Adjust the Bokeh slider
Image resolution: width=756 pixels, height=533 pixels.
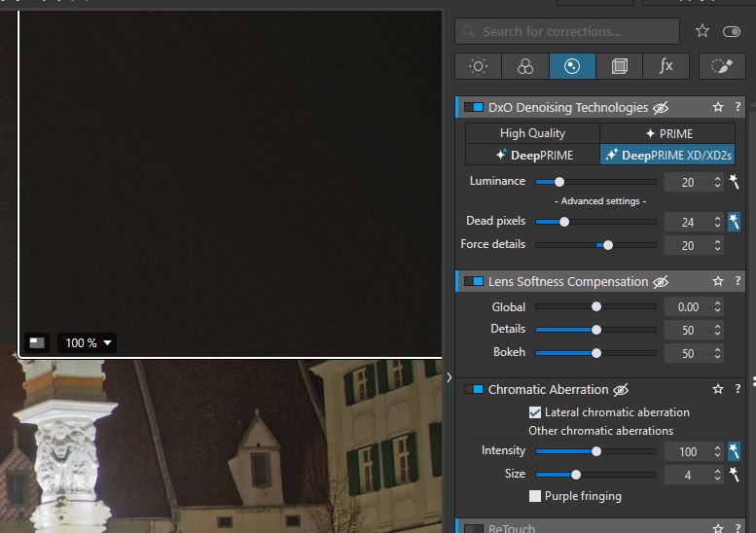595,353
